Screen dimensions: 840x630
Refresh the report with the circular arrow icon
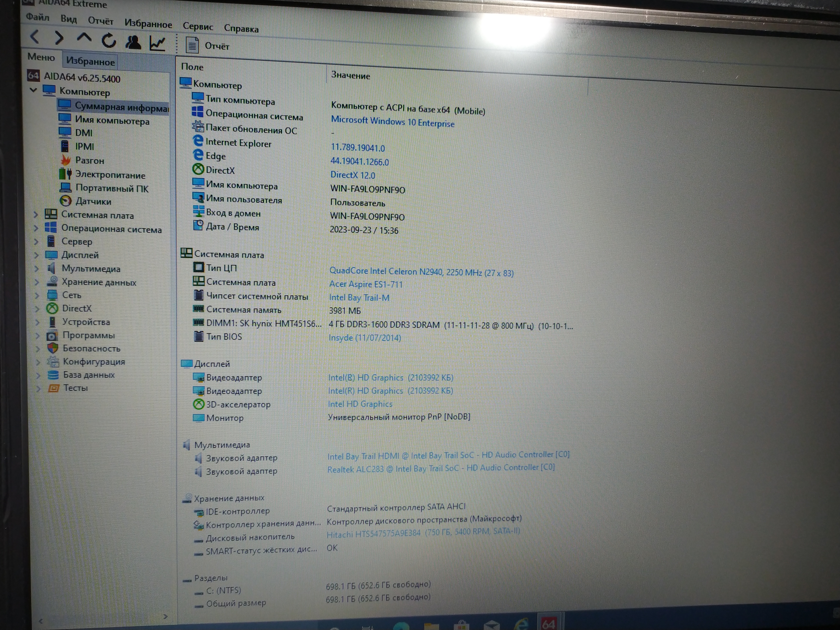pos(109,40)
